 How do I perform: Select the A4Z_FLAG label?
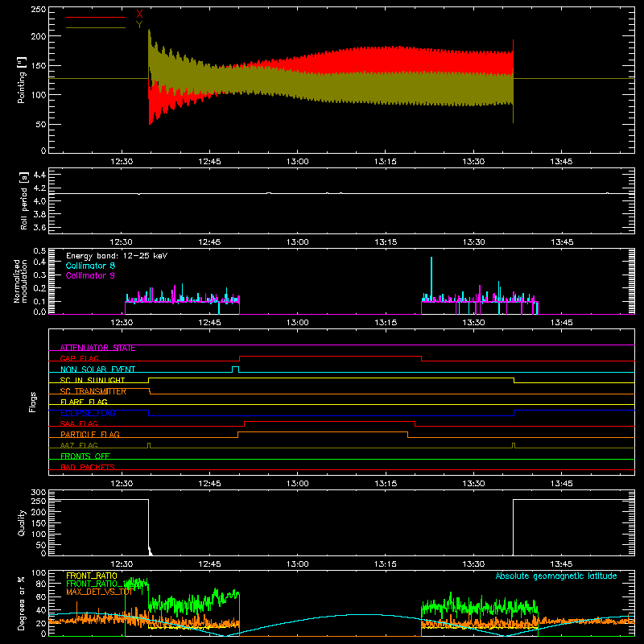pos(79,446)
